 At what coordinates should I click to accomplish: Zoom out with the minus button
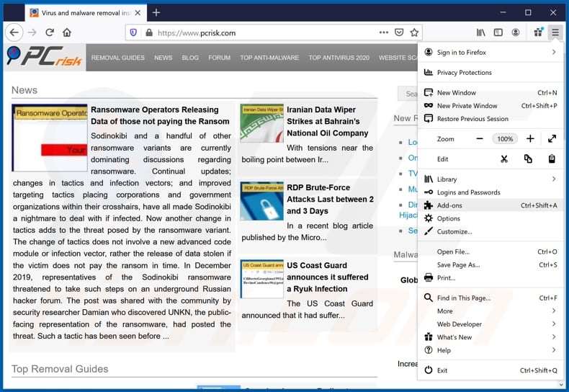click(480, 138)
